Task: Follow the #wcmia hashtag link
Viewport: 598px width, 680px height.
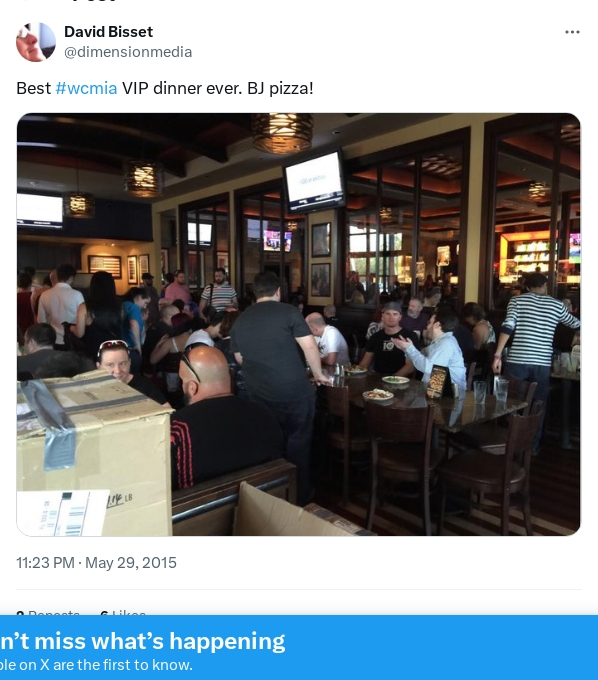Action: point(86,88)
